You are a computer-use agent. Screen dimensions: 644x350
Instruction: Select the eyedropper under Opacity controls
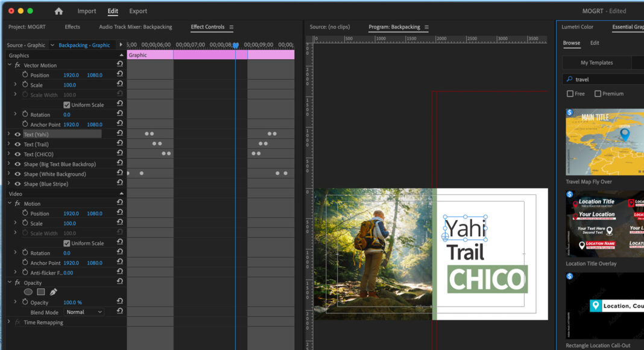52,291
